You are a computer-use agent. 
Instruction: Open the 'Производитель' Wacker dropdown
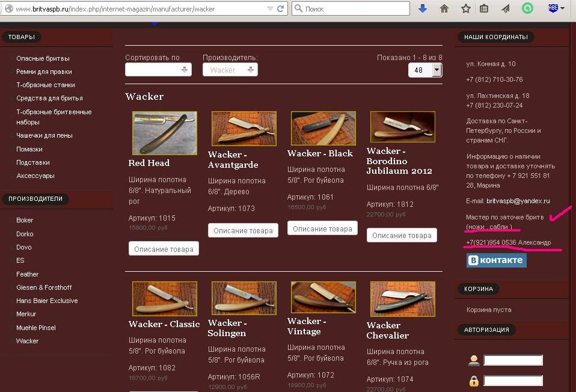tap(230, 70)
